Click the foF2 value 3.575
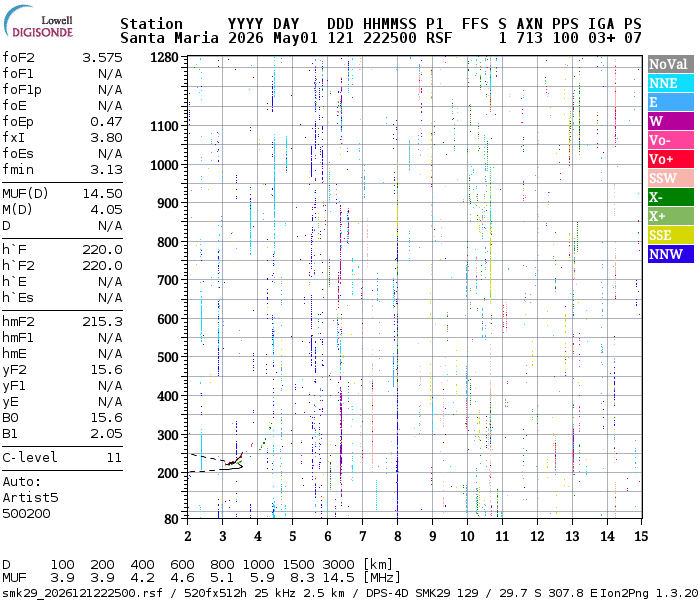Image resolution: width=700 pixels, height=600 pixels. pyautogui.click(x=102, y=58)
